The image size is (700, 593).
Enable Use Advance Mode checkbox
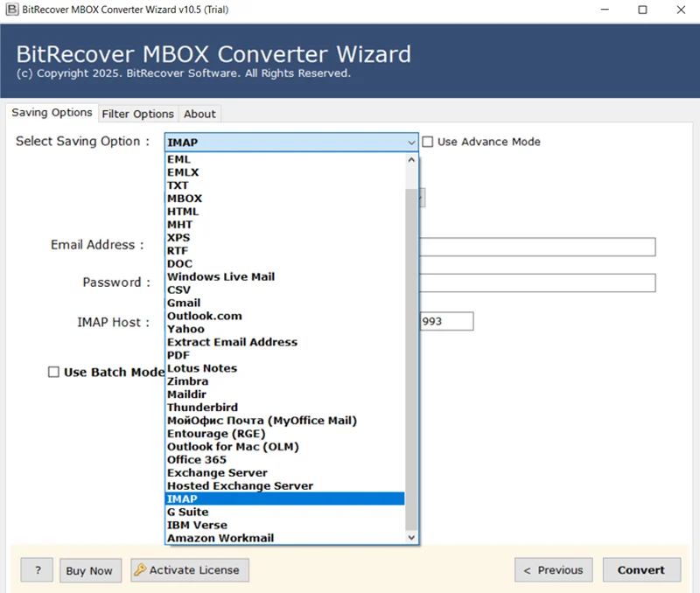click(x=428, y=142)
